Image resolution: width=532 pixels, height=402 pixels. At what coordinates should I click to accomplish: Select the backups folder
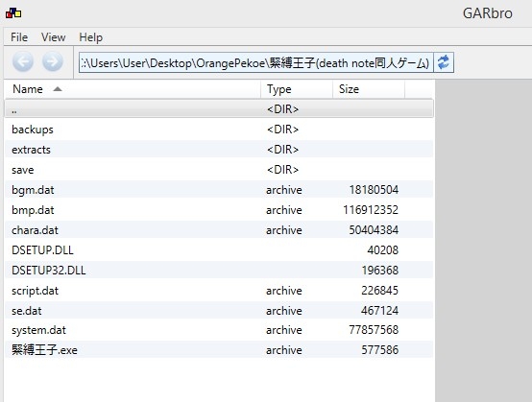click(x=219, y=130)
